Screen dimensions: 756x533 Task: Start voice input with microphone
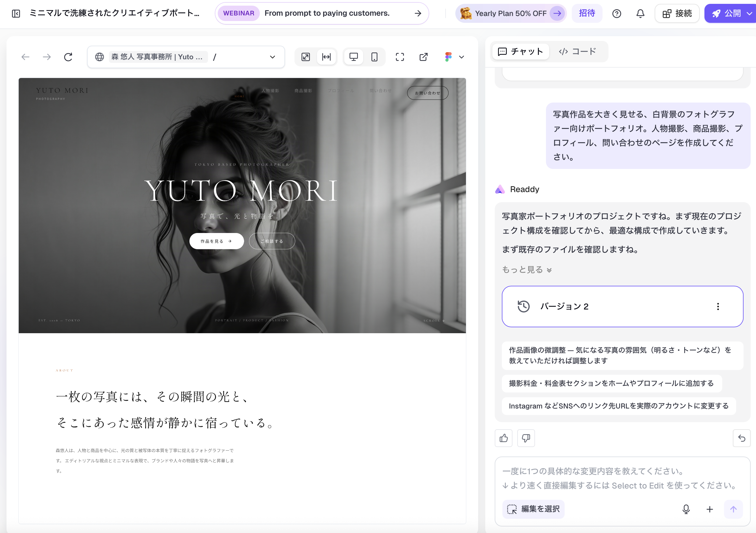point(686,509)
